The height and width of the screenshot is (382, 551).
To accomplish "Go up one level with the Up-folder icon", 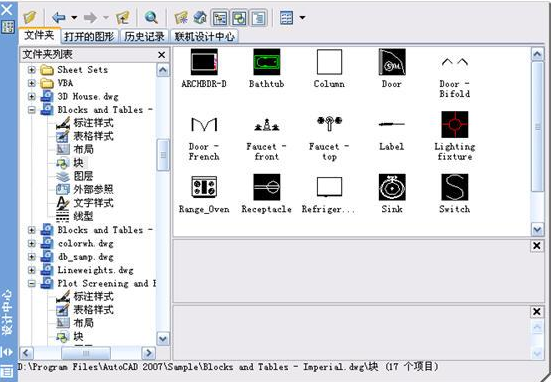I will pos(123,18).
